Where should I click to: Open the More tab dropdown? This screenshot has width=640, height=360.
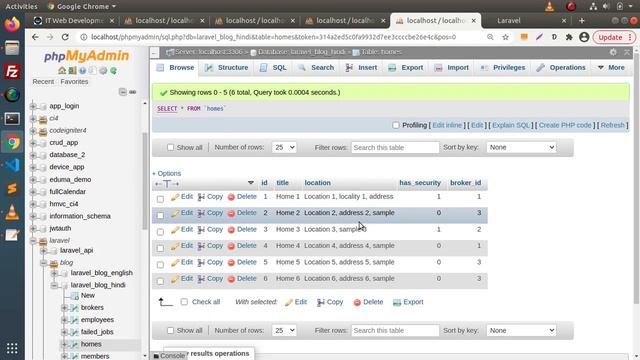tap(611, 68)
